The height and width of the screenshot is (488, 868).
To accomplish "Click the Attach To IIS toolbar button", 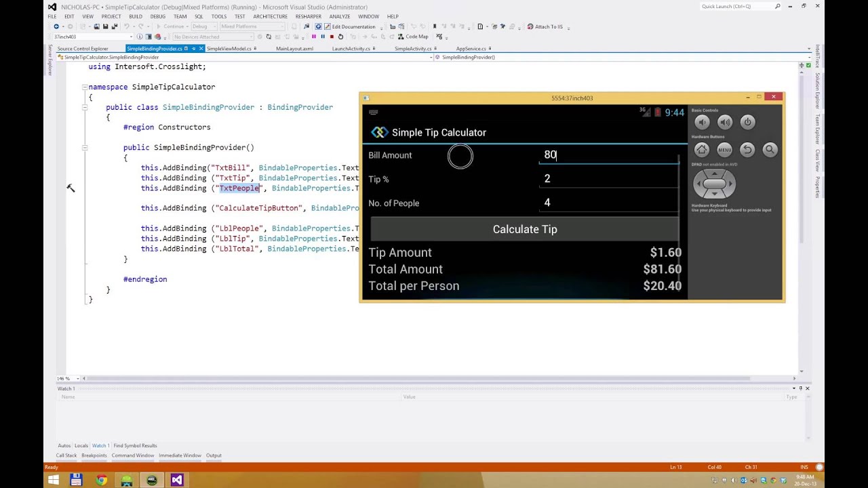I will click(x=545, y=26).
